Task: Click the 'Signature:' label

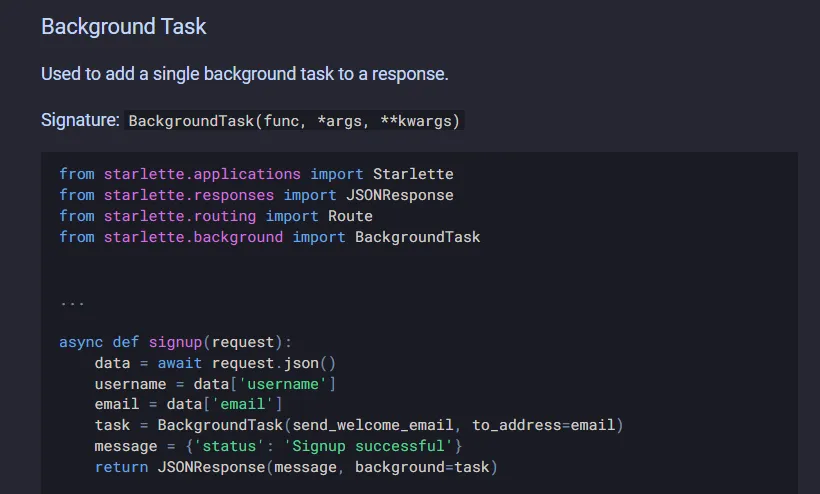Action: pyautogui.click(x=80, y=121)
